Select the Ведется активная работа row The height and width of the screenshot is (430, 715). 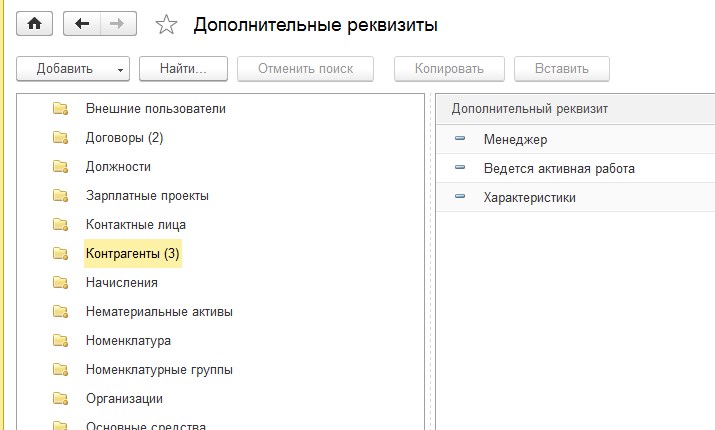575,168
